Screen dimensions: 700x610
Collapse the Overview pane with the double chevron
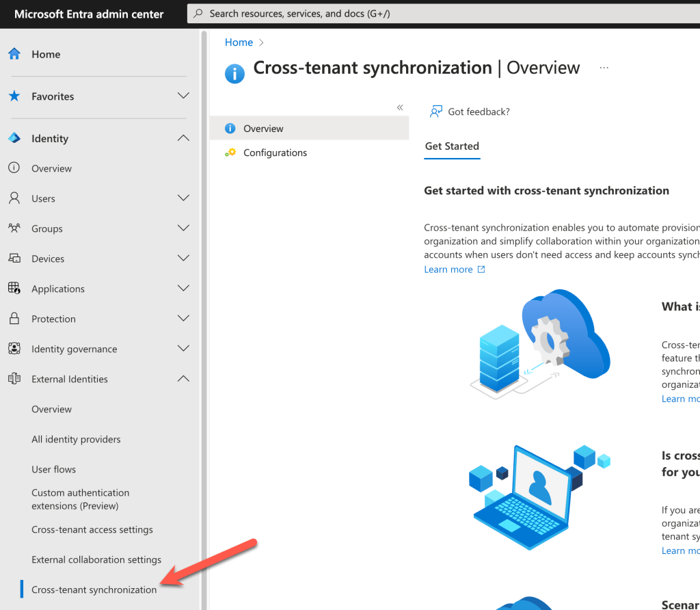pos(400,107)
